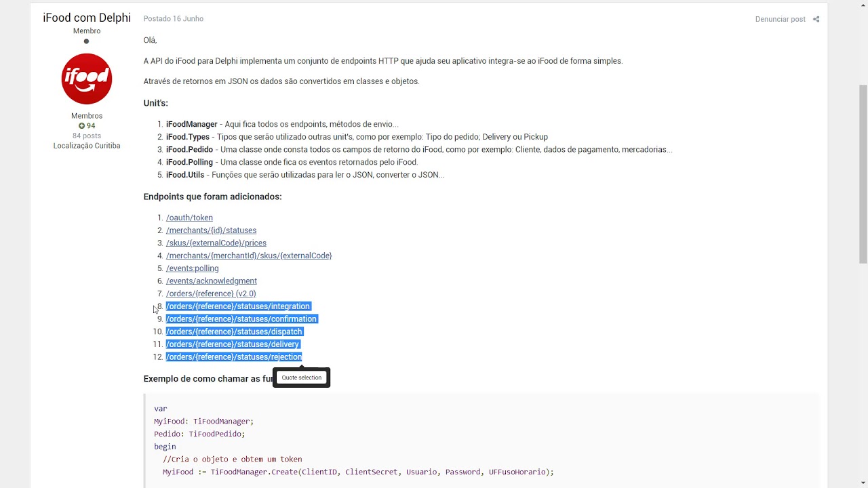This screenshot has width=868, height=488.
Task: Click the iFood.Utils unit list entry
Action: point(305,175)
